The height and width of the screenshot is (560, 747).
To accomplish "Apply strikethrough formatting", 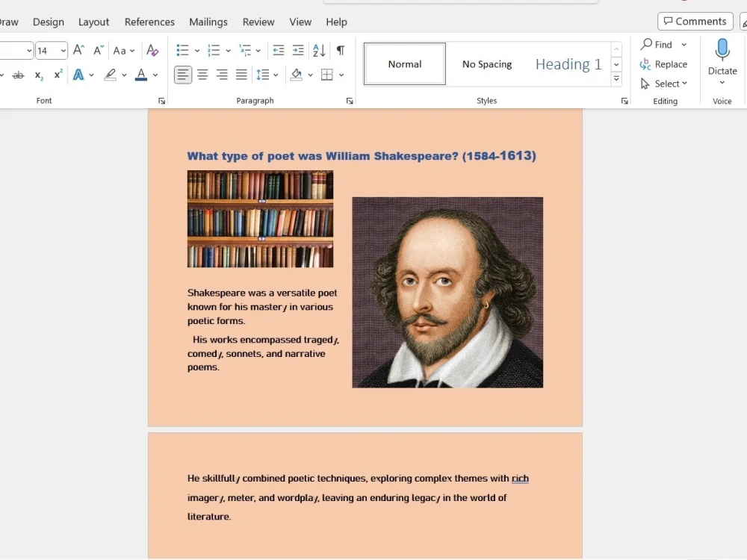I will (x=18, y=75).
